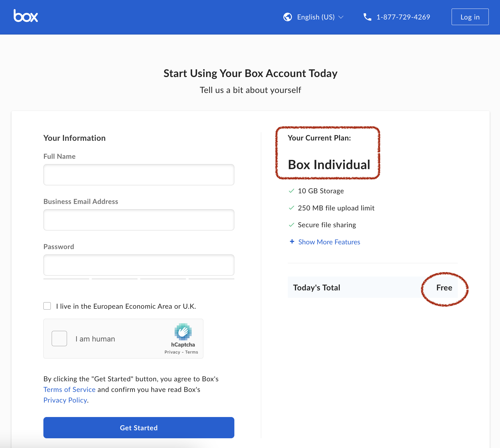This screenshot has width=500, height=448.
Task: Click the checkmark beside 250 MB upload limit
Action: (291, 208)
